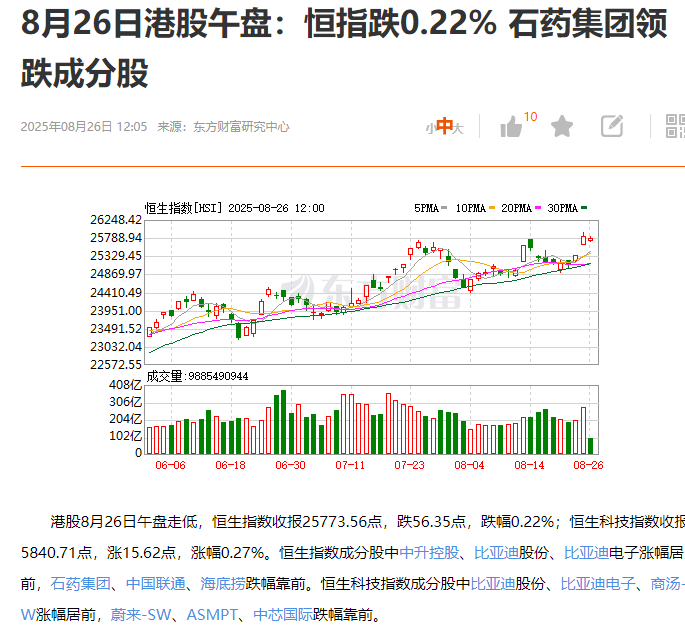Click the thumbs-up like icon
This screenshot has width=685, height=625.
coord(511,127)
